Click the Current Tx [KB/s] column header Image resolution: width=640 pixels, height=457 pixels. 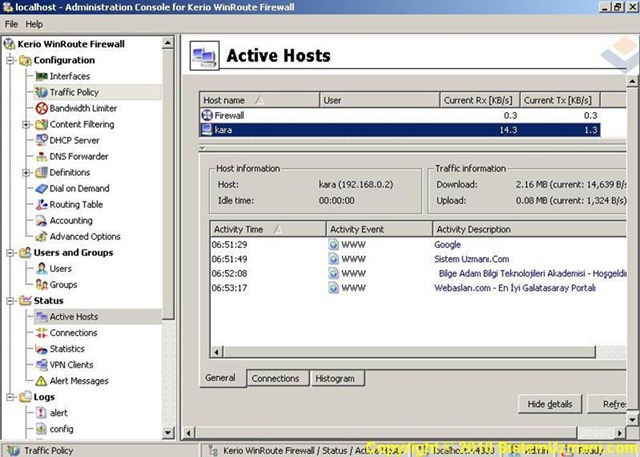[x=560, y=100]
